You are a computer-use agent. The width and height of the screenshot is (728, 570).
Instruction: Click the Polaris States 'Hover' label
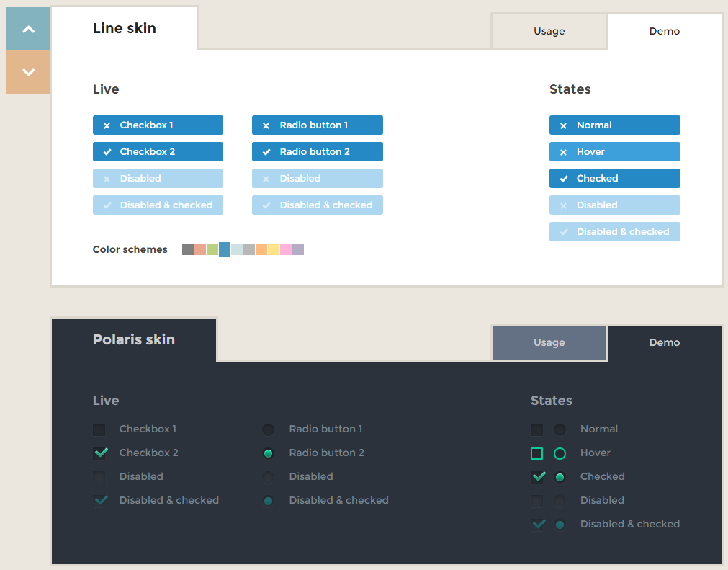(x=596, y=453)
